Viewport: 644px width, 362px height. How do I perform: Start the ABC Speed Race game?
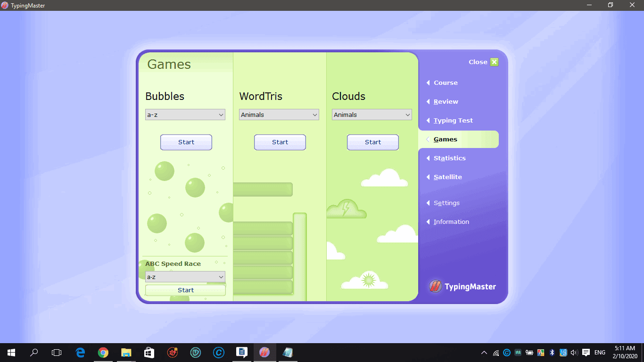coord(186,290)
